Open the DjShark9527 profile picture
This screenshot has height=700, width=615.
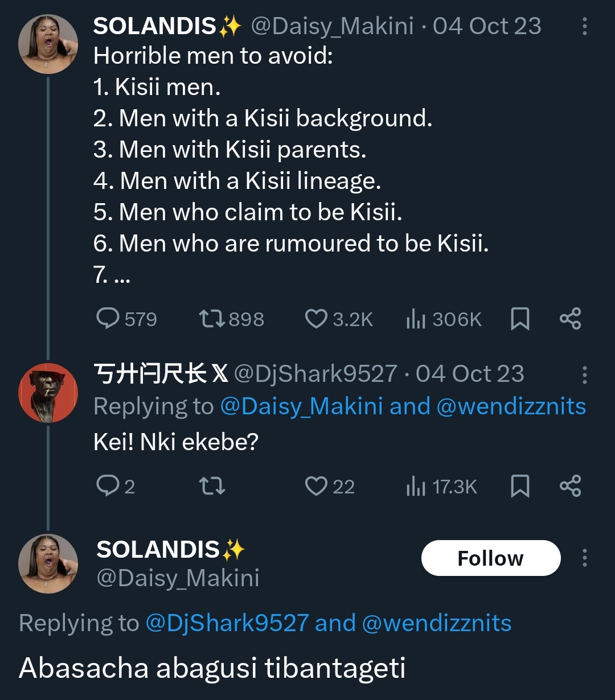click(48, 393)
